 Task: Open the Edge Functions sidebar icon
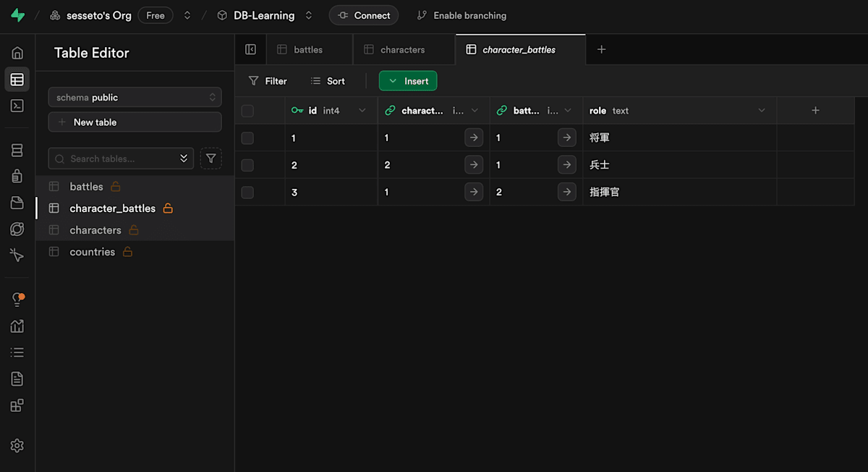pyautogui.click(x=17, y=229)
